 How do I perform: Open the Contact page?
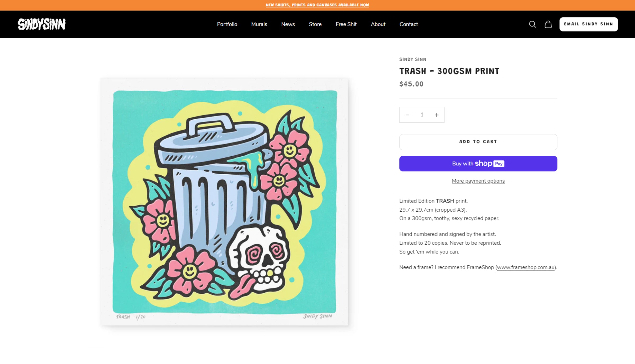click(x=409, y=24)
